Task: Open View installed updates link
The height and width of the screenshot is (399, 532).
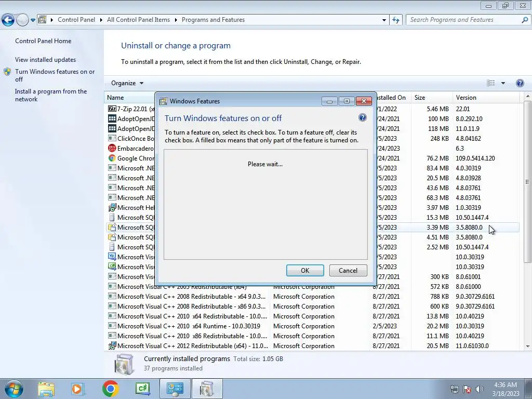Action: point(46,60)
